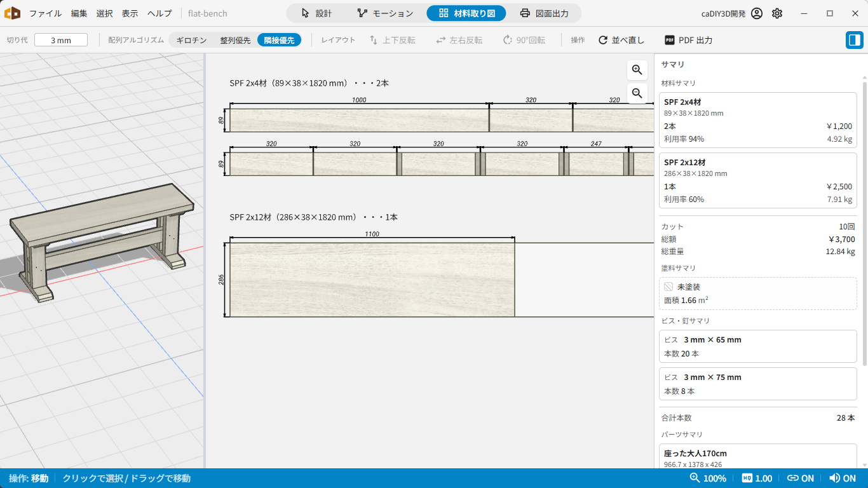Select the 整列優先 algorithm option
The height and width of the screenshot is (488, 868).
[x=235, y=40]
